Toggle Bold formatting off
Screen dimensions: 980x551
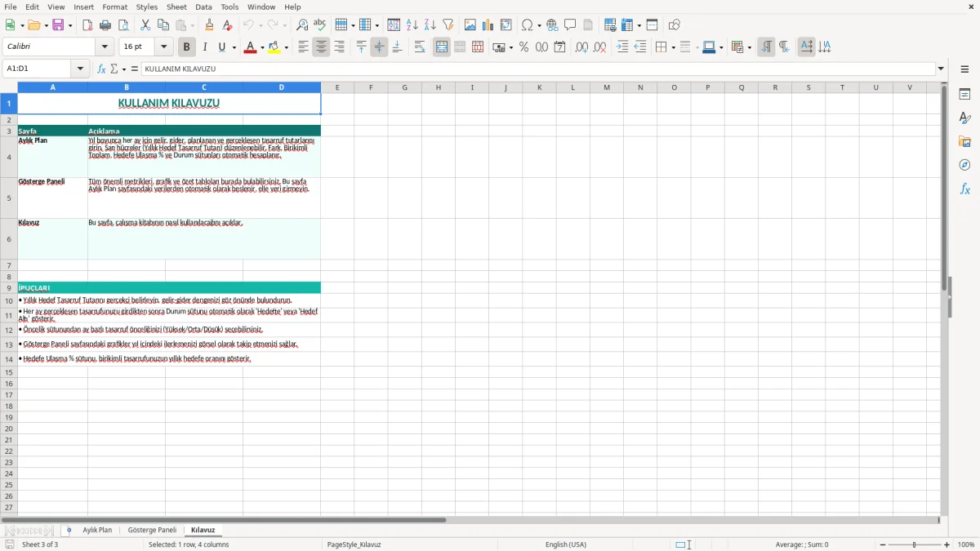(x=187, y=47)
